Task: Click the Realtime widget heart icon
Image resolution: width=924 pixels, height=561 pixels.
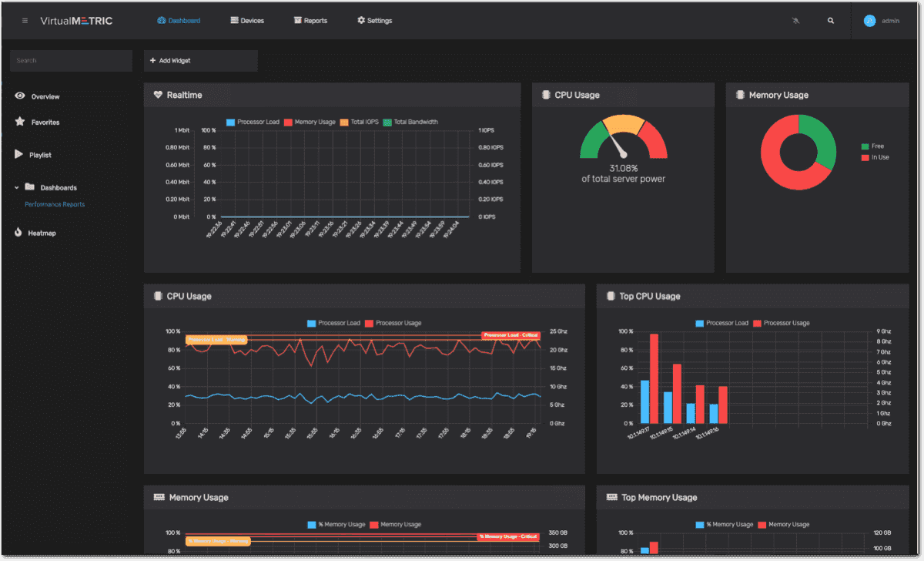Action: [x=157, y=94]
